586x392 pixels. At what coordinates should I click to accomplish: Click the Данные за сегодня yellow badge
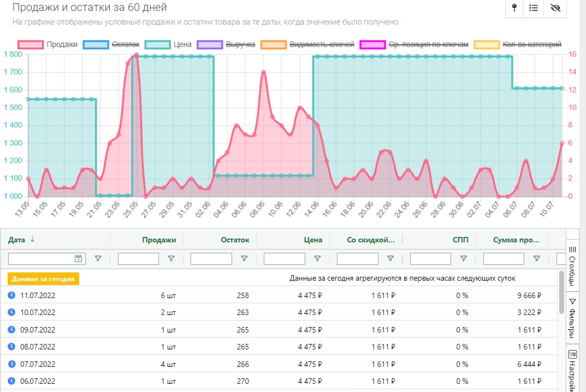pyautogui.click(x=44, y=279)
